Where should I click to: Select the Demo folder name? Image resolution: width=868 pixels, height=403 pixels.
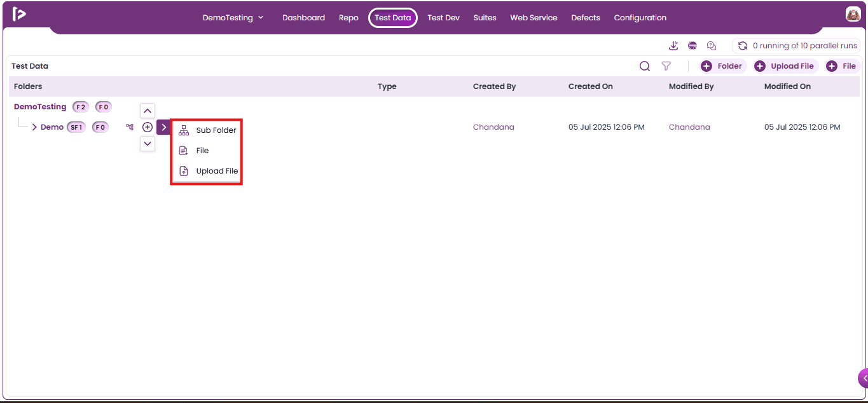click(x=52, y=127)
